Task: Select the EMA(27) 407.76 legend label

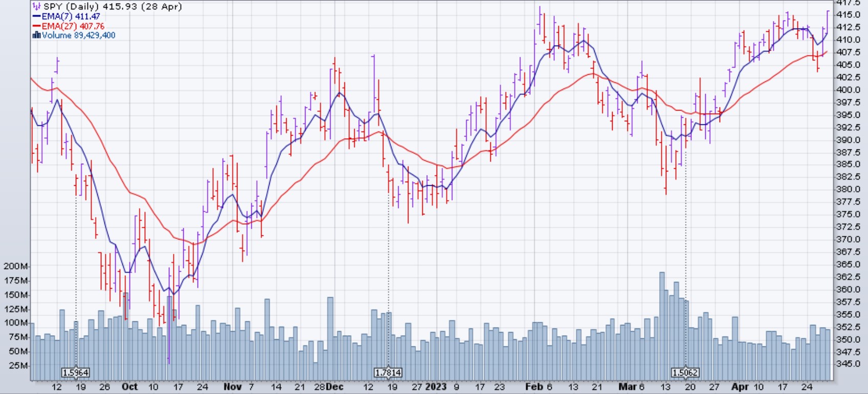Action: (73, 26)
